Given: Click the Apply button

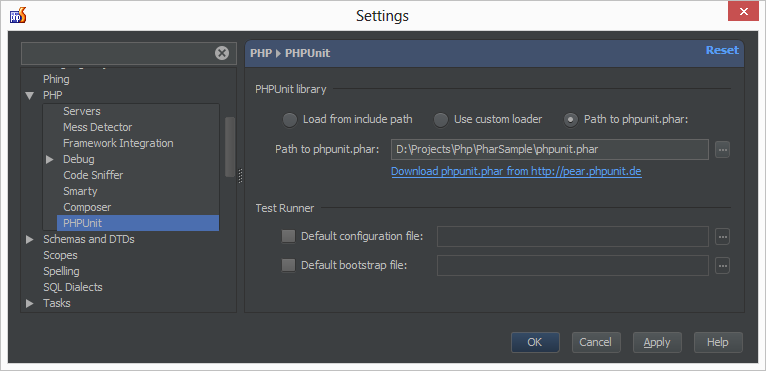Looking at the screenshot, I should (657, 342).
